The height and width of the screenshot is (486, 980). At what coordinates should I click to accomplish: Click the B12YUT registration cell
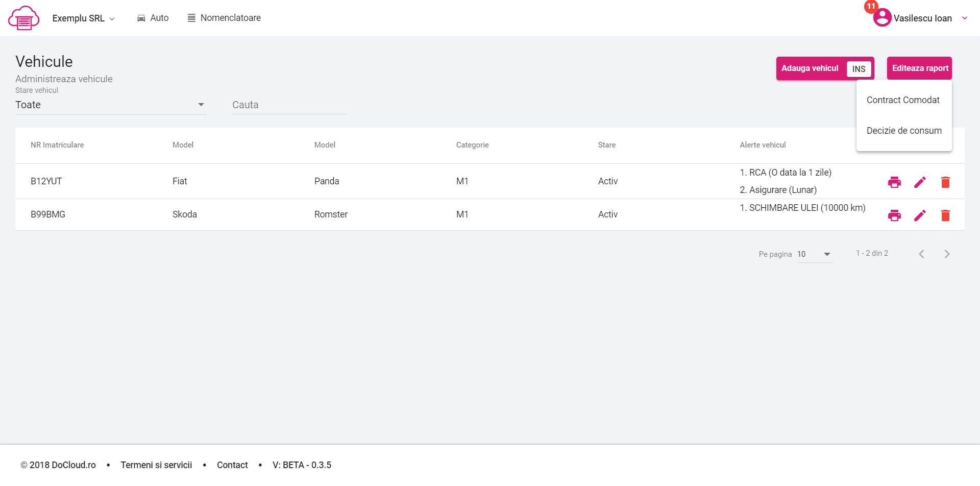pos(46,181)
